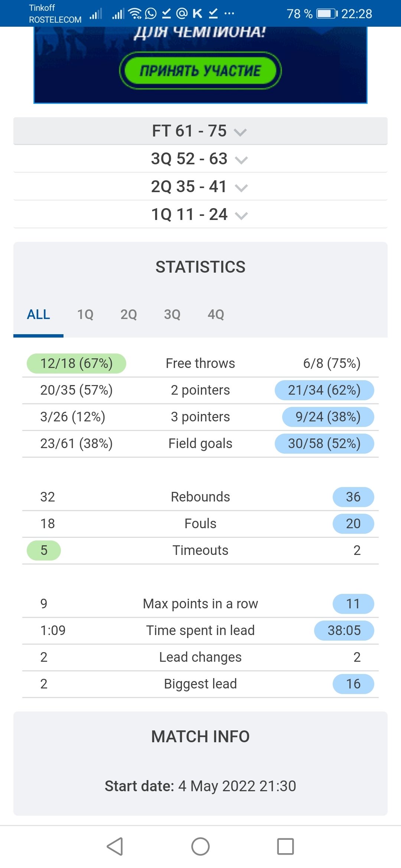Open the 3Q statistics tab

point(172,315)
